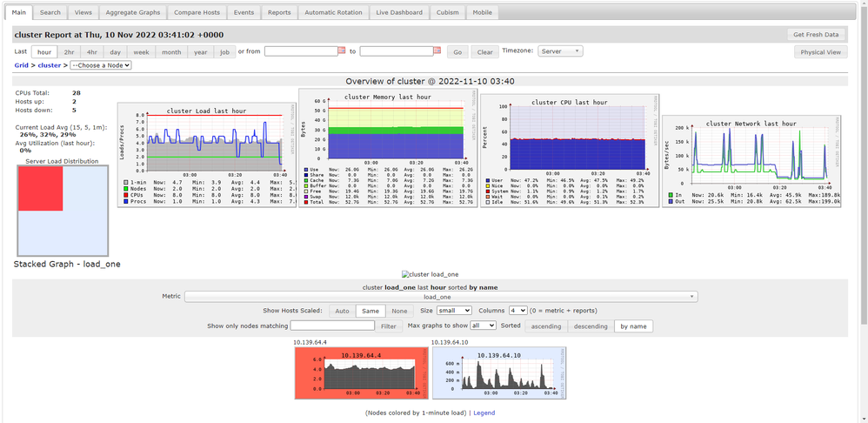Open the start date calendar picker icon
This screenshot has height=423, width=868.
342,51
